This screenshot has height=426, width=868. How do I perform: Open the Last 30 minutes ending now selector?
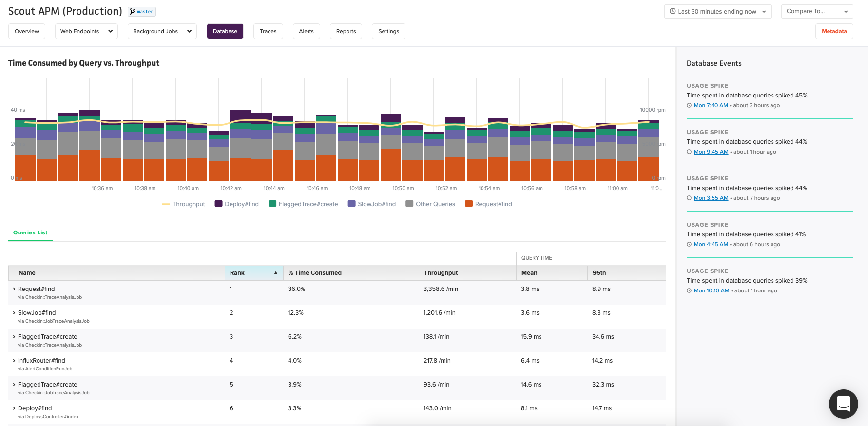click(x=717, y=11)
